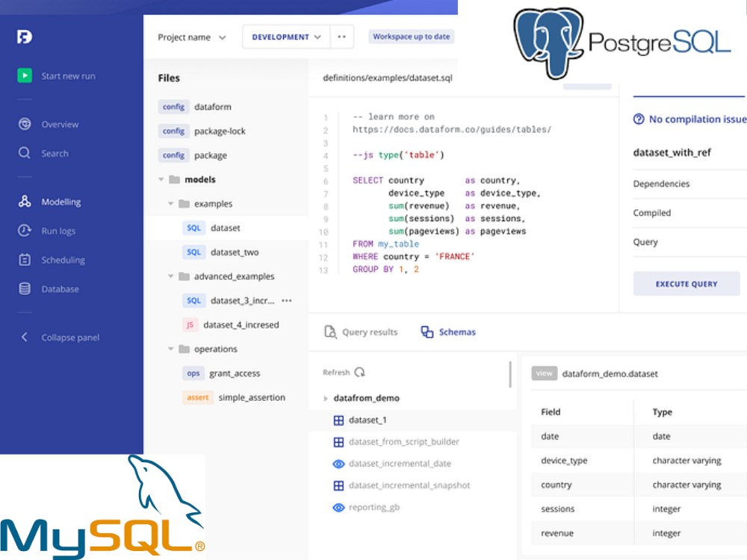Collapse the operations folder
Viewport: 747px width, 560px height.
coord(171,349)
